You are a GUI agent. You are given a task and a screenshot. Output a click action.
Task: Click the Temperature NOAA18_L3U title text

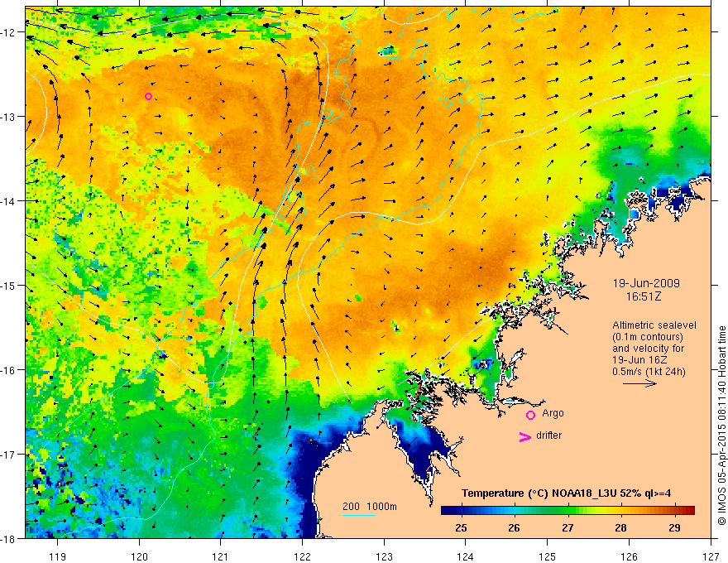pos(566,493)
